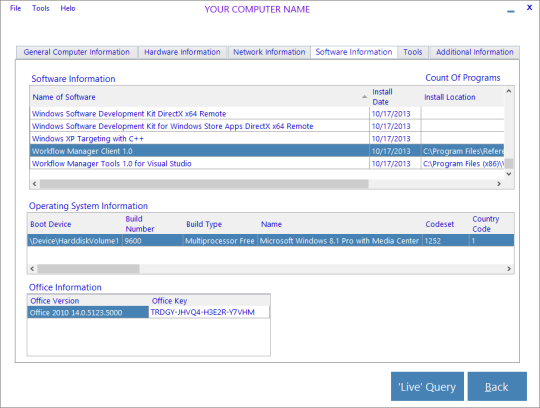Select Microsoft Windows 8.1 Pro with Media Center cell
This screenshot has height=408, width=540.
pos(340,241)
